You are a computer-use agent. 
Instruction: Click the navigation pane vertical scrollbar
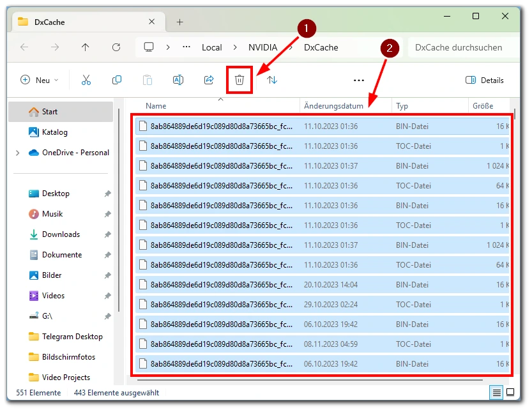point(119,210)
